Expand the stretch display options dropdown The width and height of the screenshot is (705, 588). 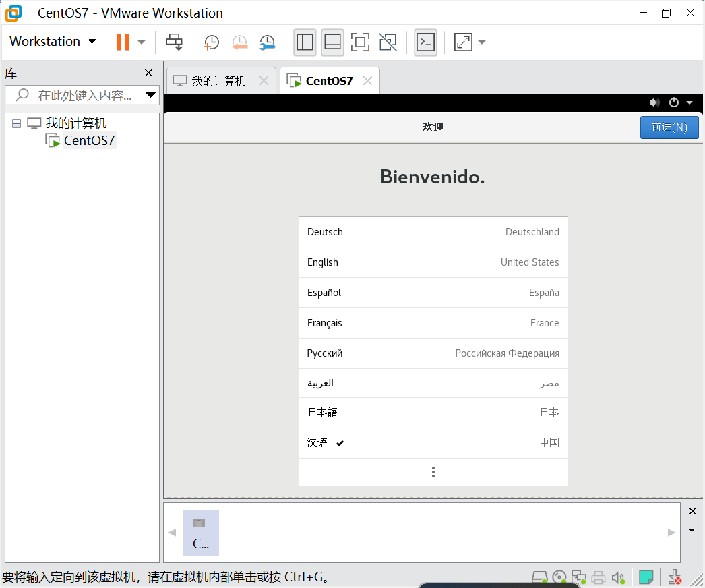481,42
